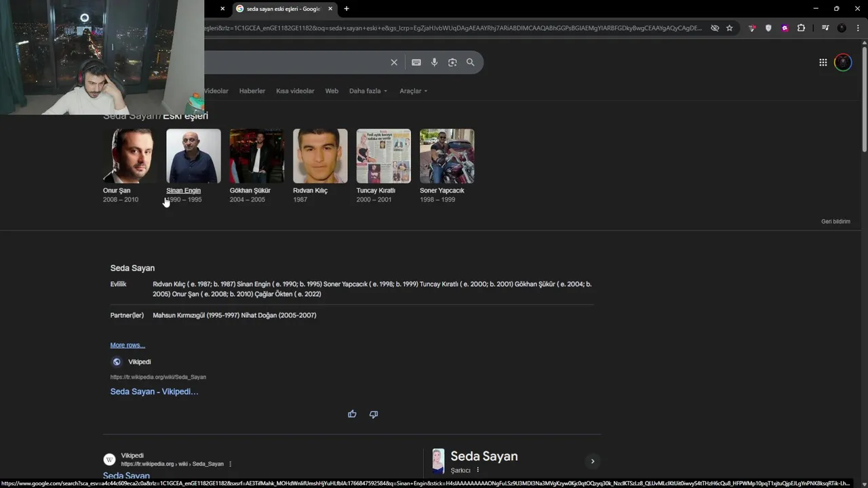
Task: Close the active seda sayan tab
Action: tap(330, 9)
